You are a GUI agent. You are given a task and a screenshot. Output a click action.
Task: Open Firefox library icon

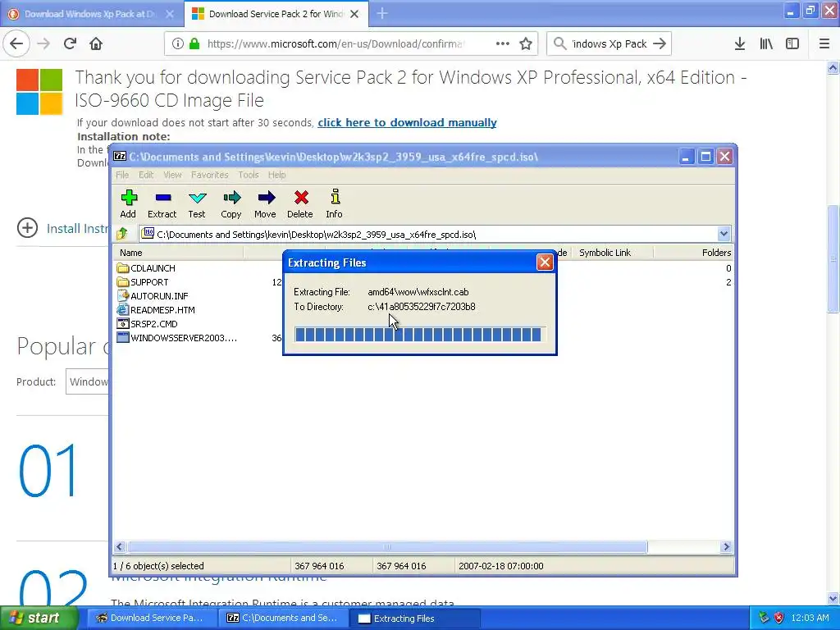pos(766,43)
